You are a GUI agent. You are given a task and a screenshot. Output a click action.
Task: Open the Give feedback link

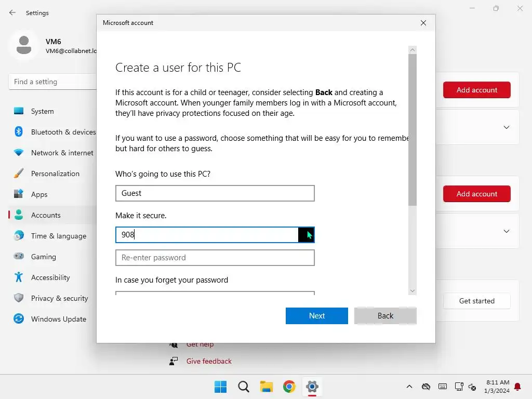point(209,361)
